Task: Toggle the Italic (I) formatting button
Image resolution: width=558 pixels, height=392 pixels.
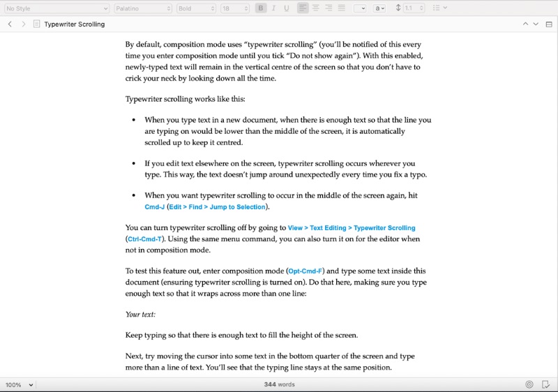Action: coord(273,8)
